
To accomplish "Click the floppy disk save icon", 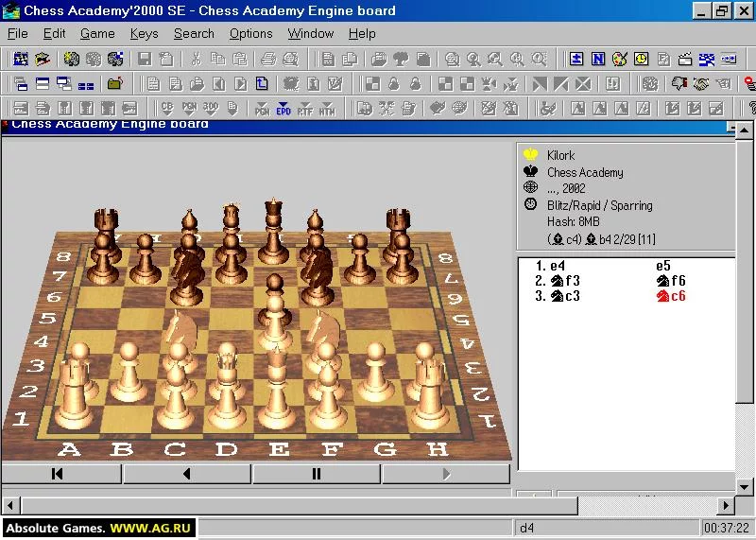I will coord(145,59).
